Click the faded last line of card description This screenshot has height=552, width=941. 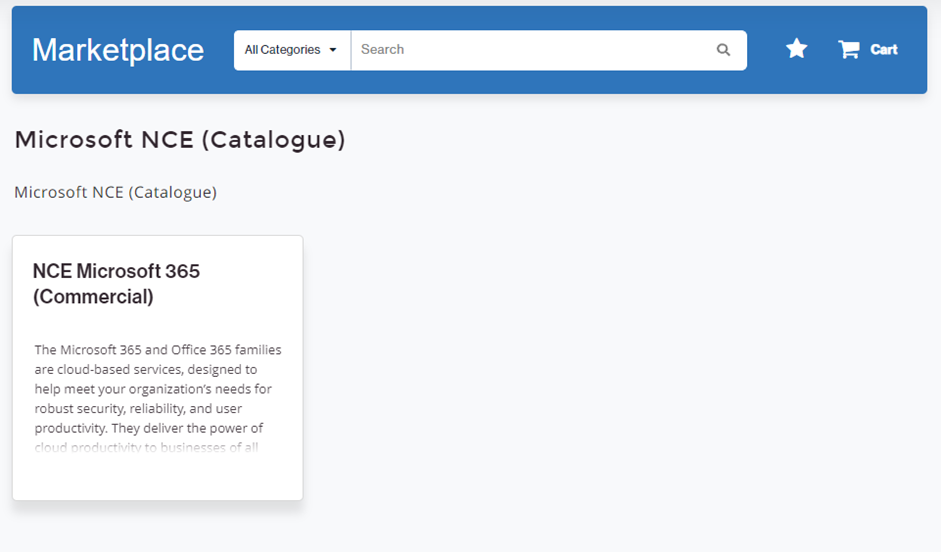(x=146, y=447)
